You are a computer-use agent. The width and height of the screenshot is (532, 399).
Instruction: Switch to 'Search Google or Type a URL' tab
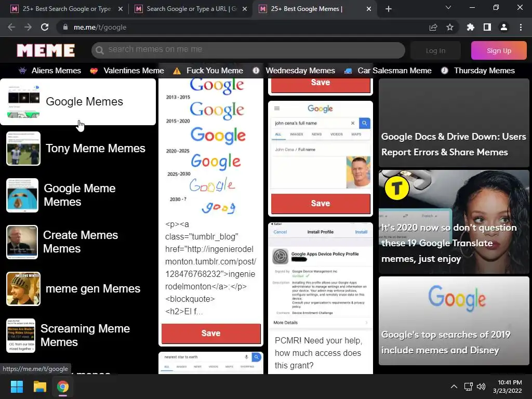click(x=190, y=9)
